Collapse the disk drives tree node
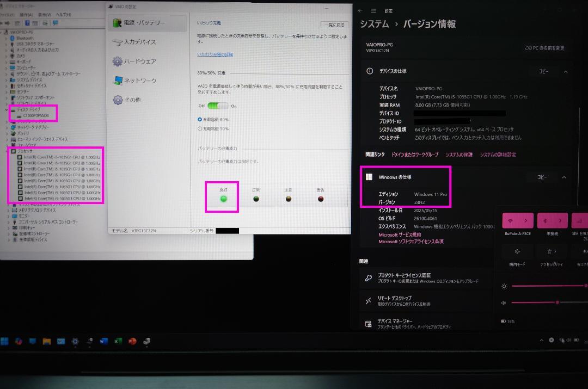 click(x=7, y=109)
